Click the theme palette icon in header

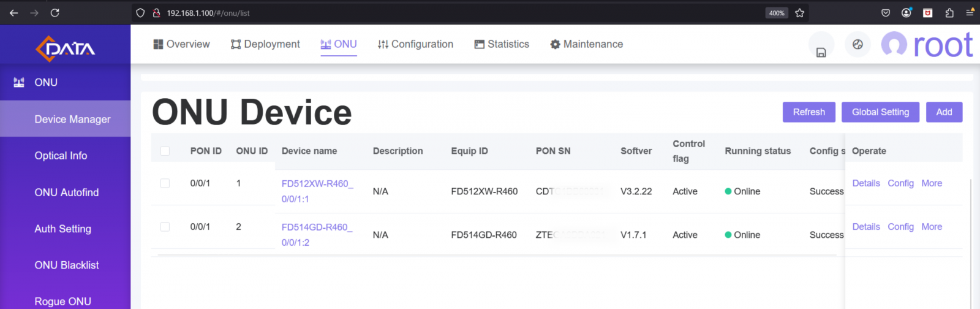(x=858, y=44)
